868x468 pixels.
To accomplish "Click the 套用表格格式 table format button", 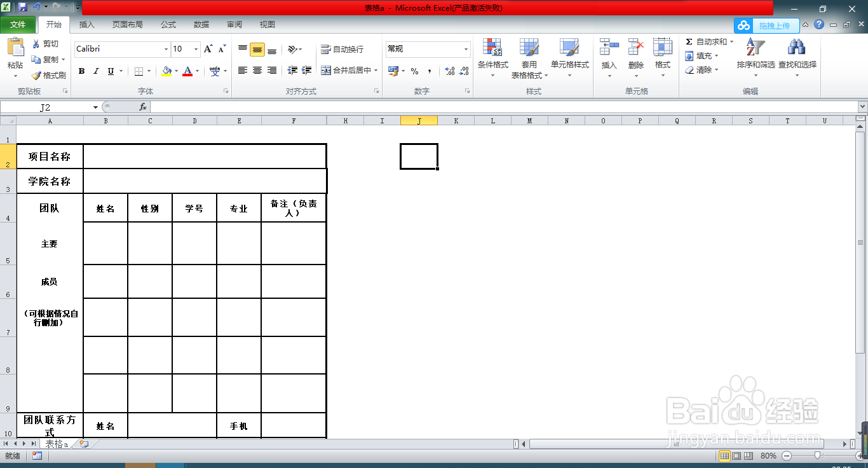I will coord(529,58).
